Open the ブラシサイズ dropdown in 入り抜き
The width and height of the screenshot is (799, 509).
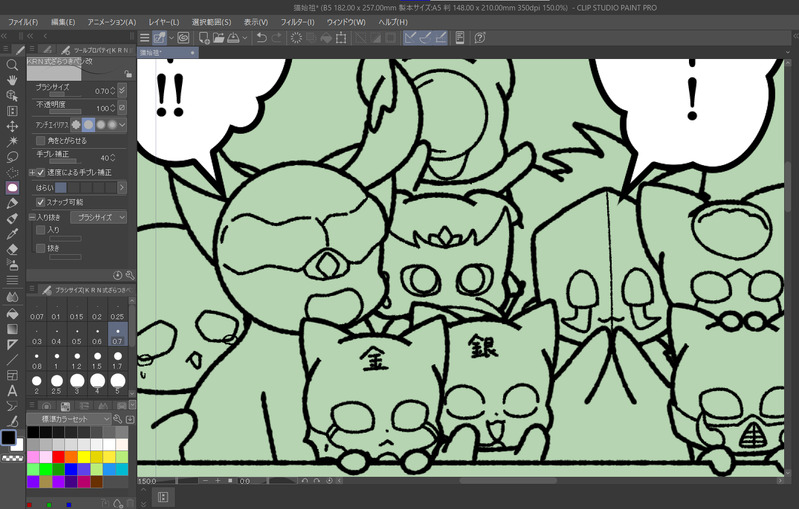[98, 218]
